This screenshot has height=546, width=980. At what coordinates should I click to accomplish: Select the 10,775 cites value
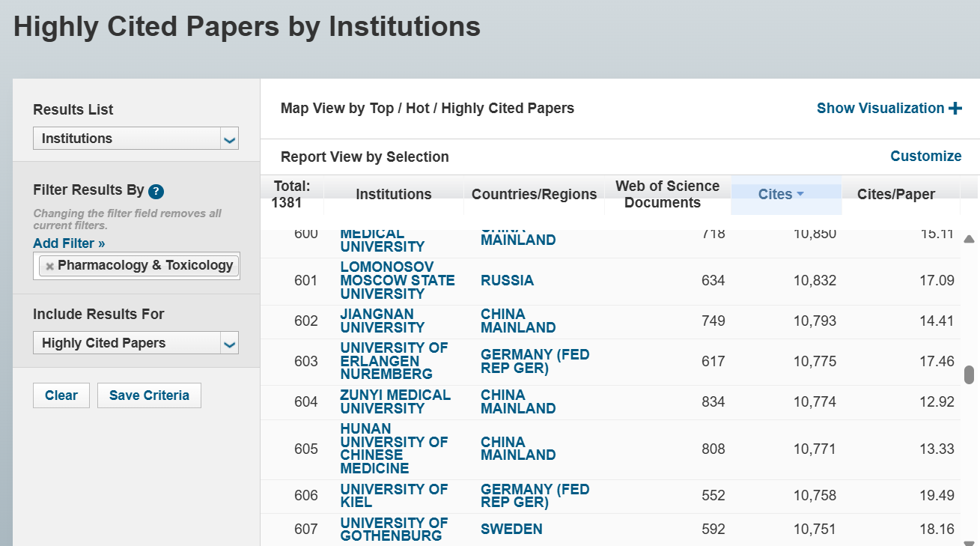pyautogui.click(x=815, y=361)
